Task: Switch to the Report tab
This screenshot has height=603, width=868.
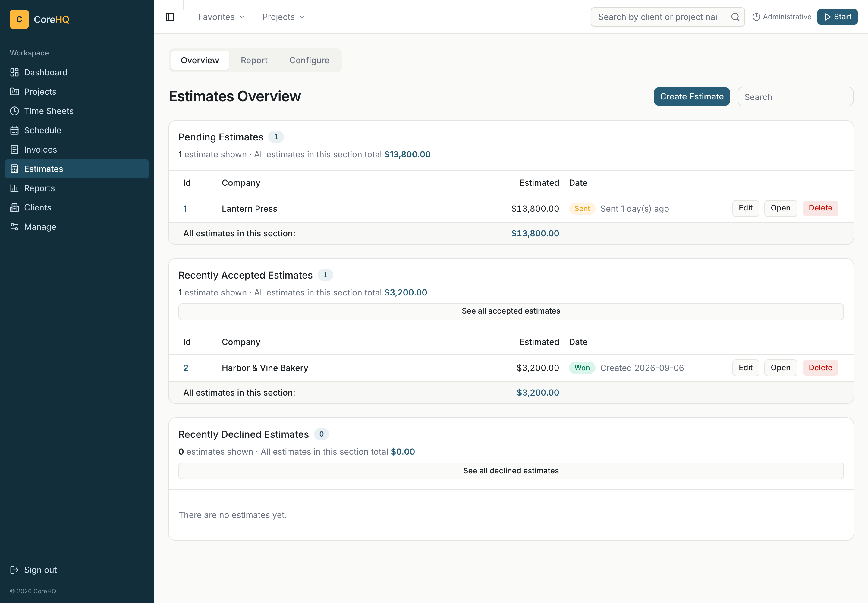Action: click(x=254, y=60)
